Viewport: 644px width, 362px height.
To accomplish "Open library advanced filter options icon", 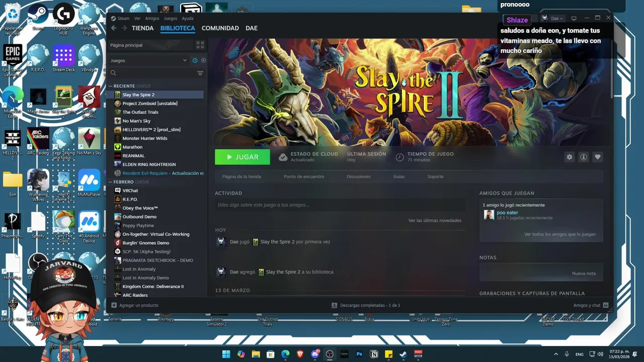I will tap(200, 73).
